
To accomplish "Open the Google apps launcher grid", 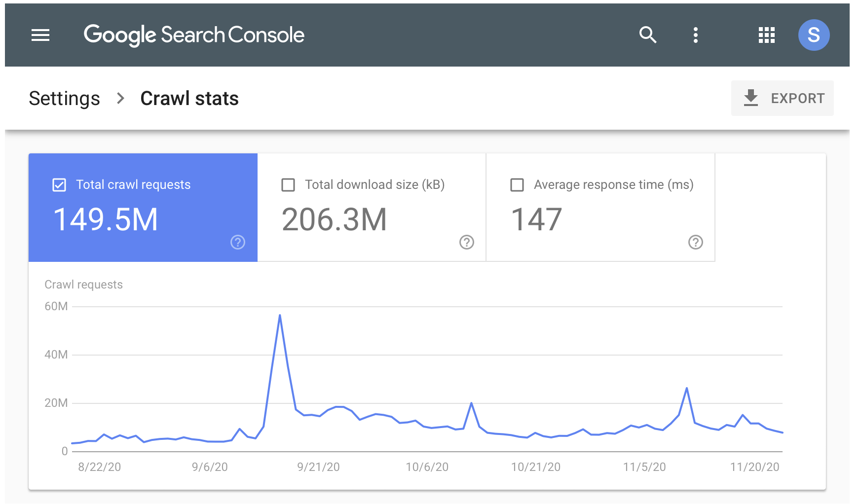I will pyautogui.click(x=766, y=35).
